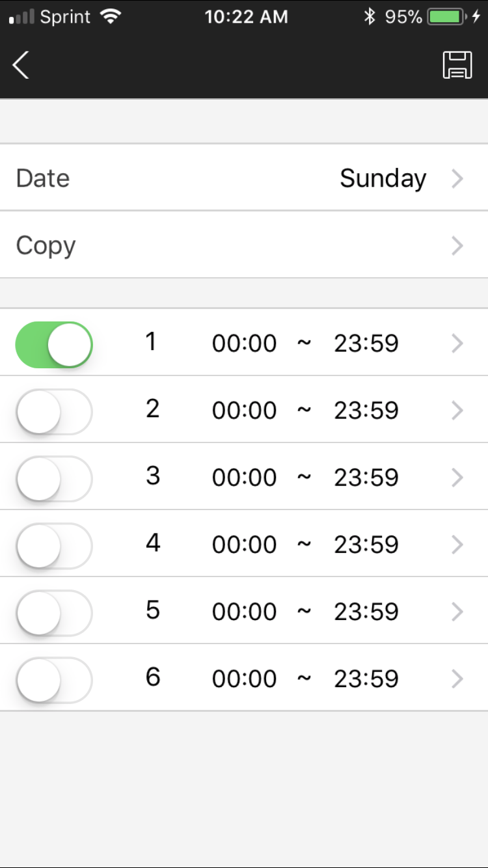Enable time period 6 switch

(54, 679)
